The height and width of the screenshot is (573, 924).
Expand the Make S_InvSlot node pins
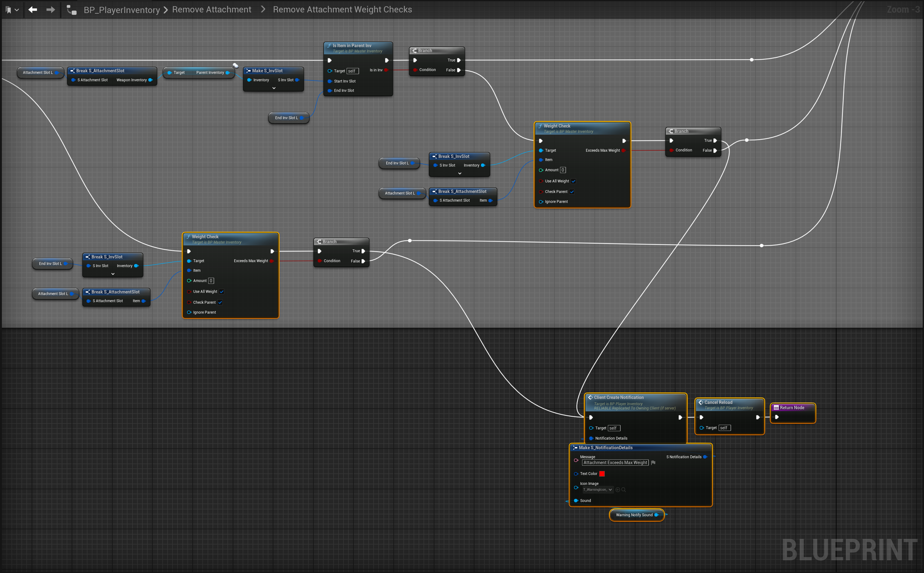coord(274,88)
